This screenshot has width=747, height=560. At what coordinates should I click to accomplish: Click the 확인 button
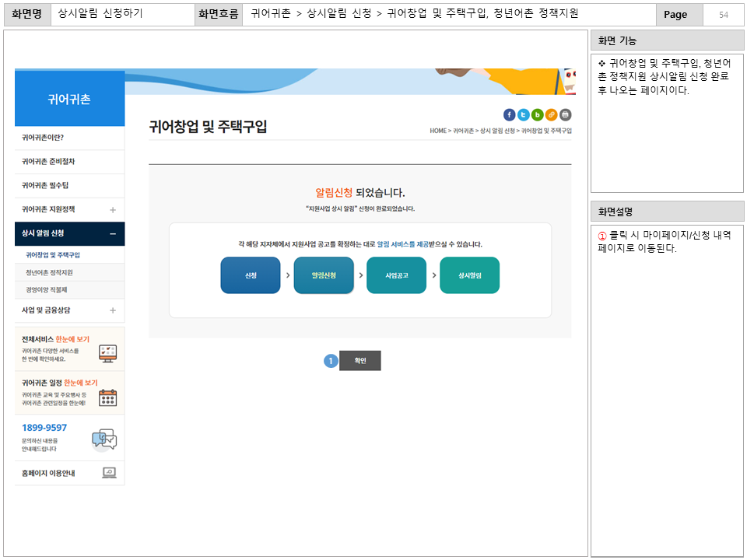360,360
